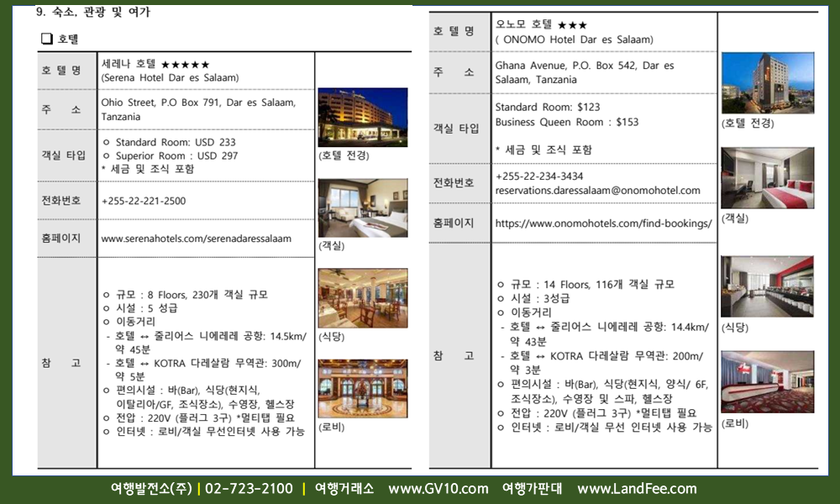This screenshot has height=504, width=840.
Task: Click the checkbox square beside 호텔 heading
Action: tap(46, 39)
